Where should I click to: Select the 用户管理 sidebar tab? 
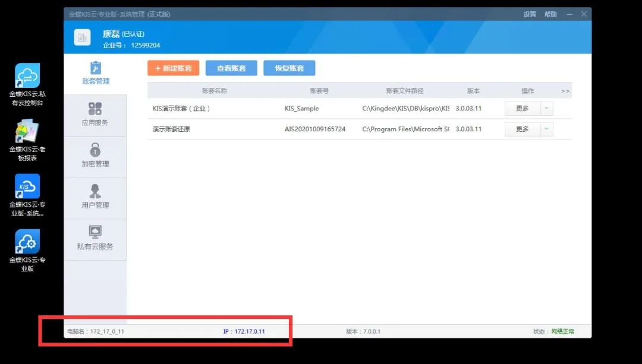coord(95,198)
